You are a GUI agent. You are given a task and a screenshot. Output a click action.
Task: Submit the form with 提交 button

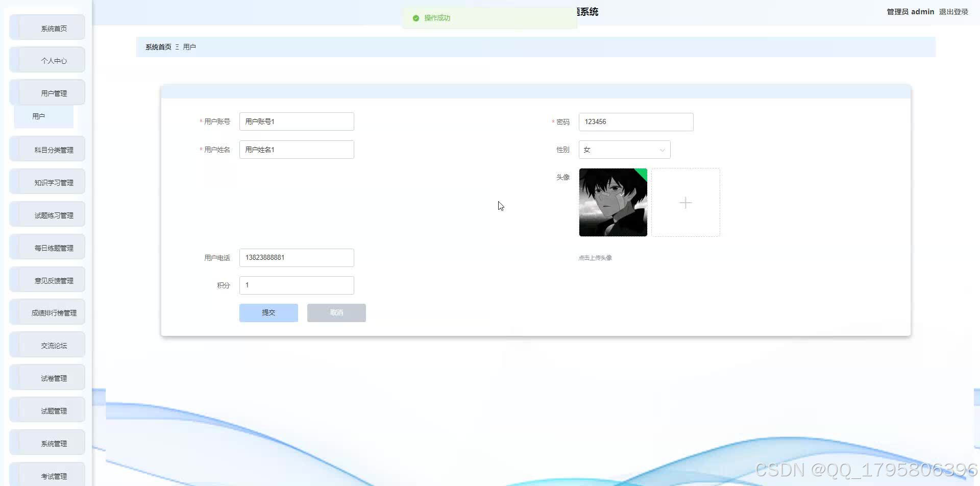coord(268,313)
